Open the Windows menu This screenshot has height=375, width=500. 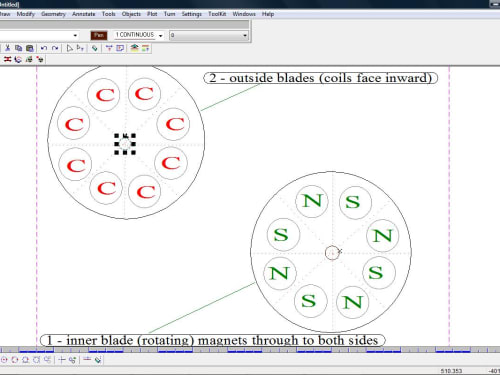coord(244,14)
